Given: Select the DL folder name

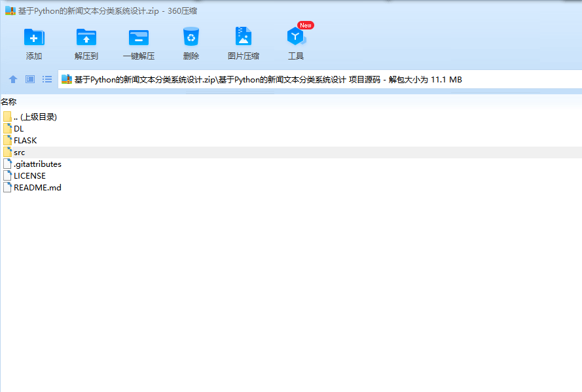Looking at the screenshot, I should pos(18,129).
